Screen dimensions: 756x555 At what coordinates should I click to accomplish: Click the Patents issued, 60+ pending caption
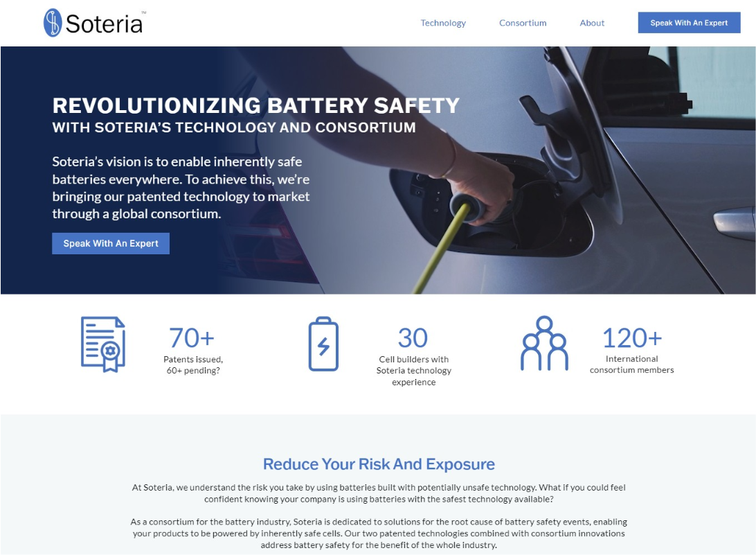[193, 365]
